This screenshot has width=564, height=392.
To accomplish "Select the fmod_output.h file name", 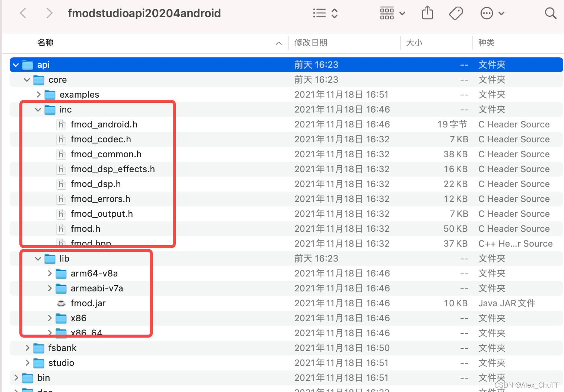I will 102,214.
